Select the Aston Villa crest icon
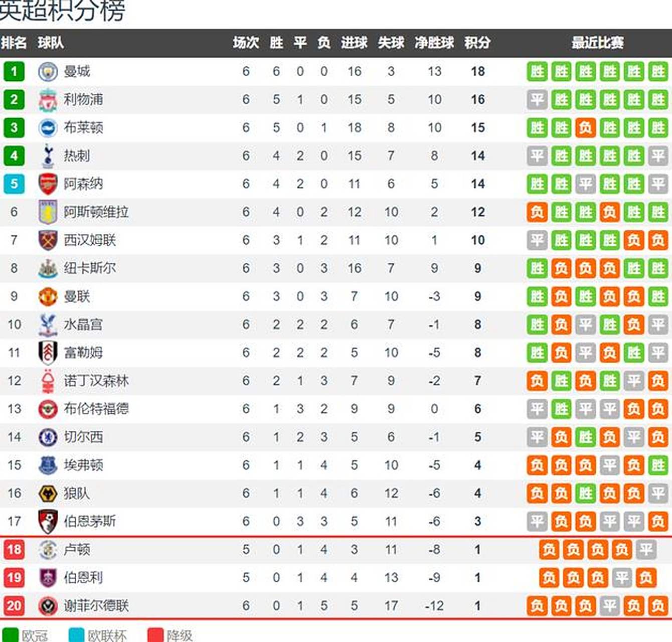672x642 pixels. point(48,212)
